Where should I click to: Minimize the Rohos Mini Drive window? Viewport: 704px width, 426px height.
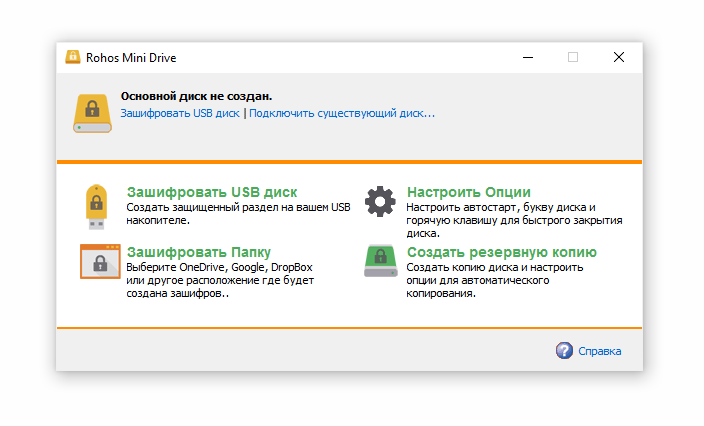[528, 57]
